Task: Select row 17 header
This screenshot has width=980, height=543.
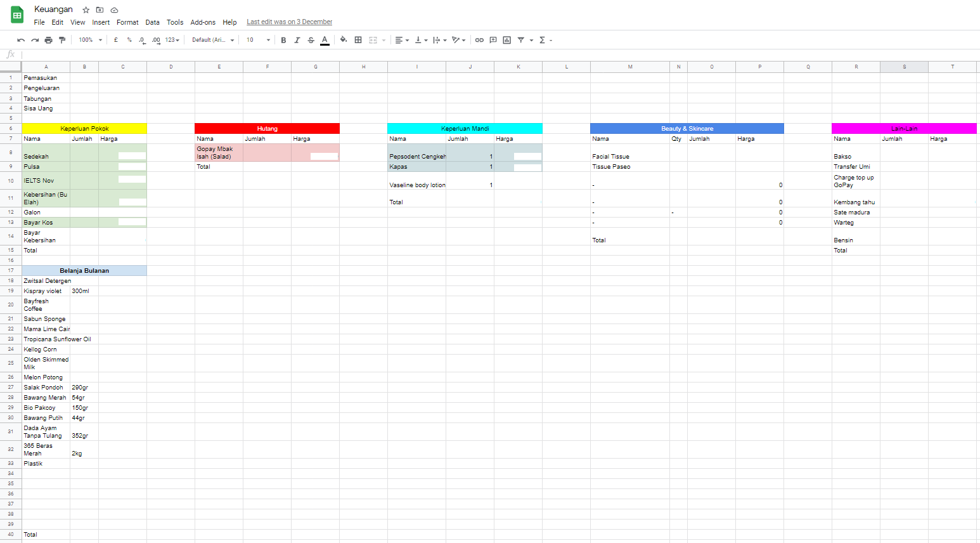Action: (11, 271)
